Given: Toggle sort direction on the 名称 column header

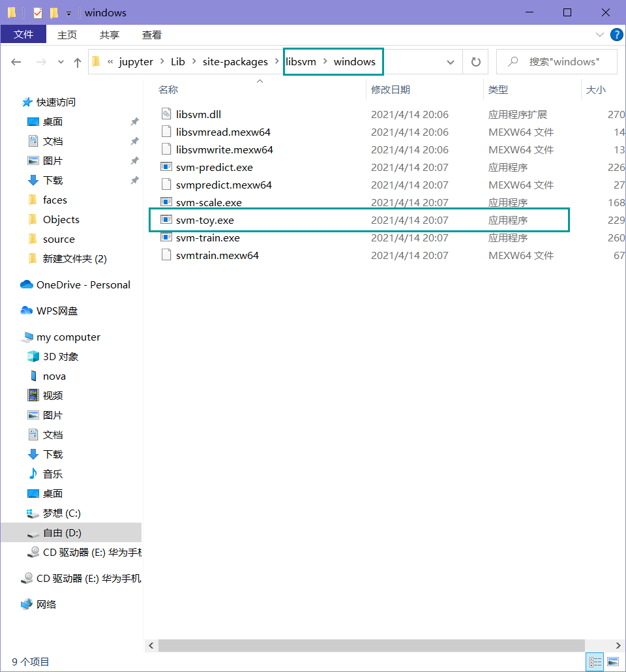Looking at the screenshot, I should pyautogui.click(x=168, y=89).
